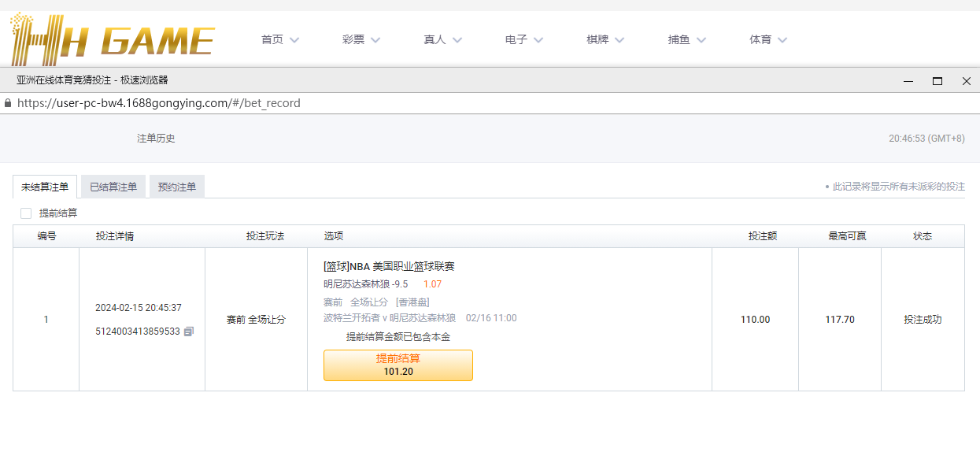
Task: Click the 投注玩法 column header
Action: tap(265, 236)
